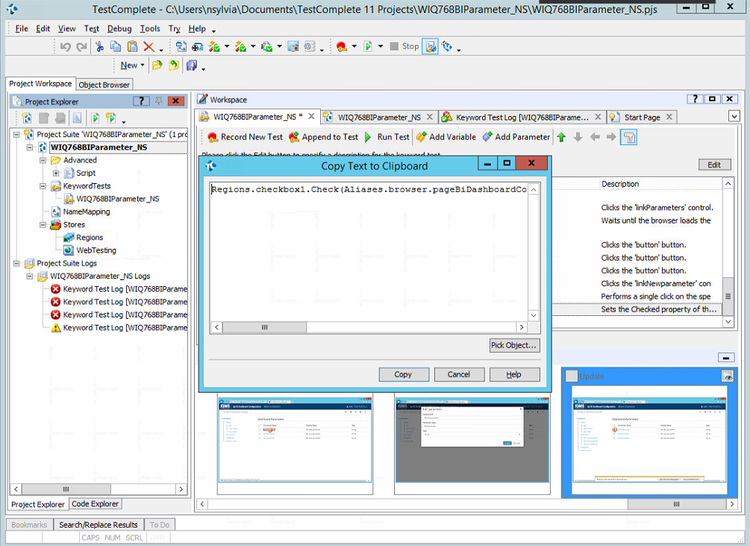Image resolution: width=750 pixels, height=546 pixels.
Task: Click the Stop button in main toolbar
Action: [404, 46]
